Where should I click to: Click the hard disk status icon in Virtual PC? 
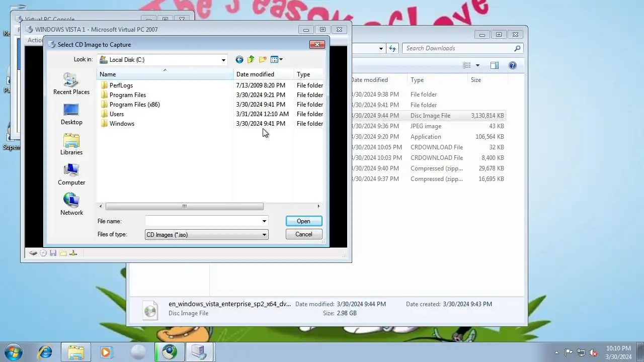pos(33,253)
